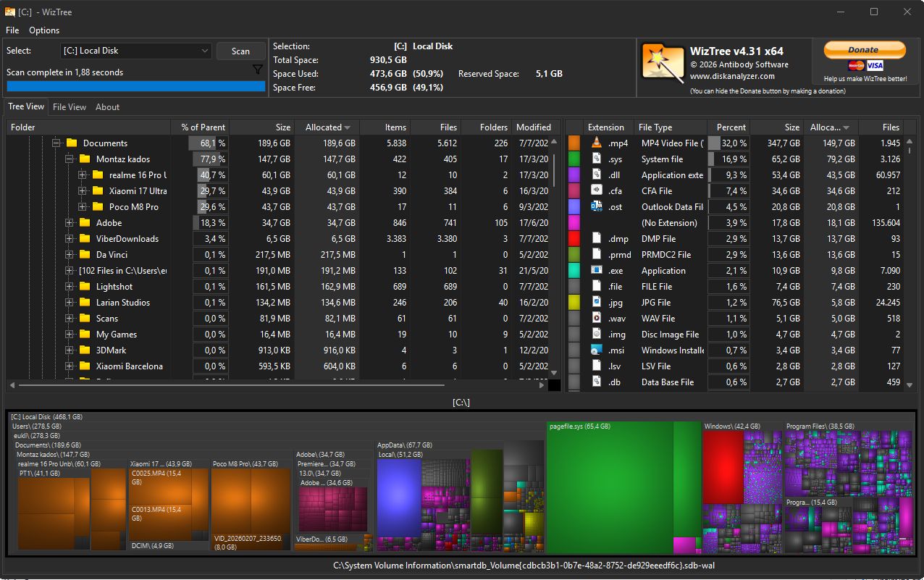
Task: Click the .msi installer file icon
Action: (x=597, y=350)
